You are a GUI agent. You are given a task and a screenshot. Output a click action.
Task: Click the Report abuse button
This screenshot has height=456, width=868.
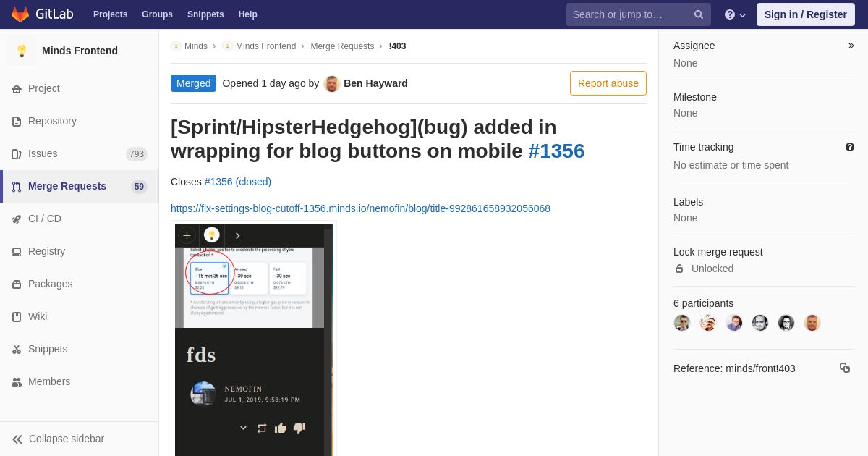click(x=608, y=83)
